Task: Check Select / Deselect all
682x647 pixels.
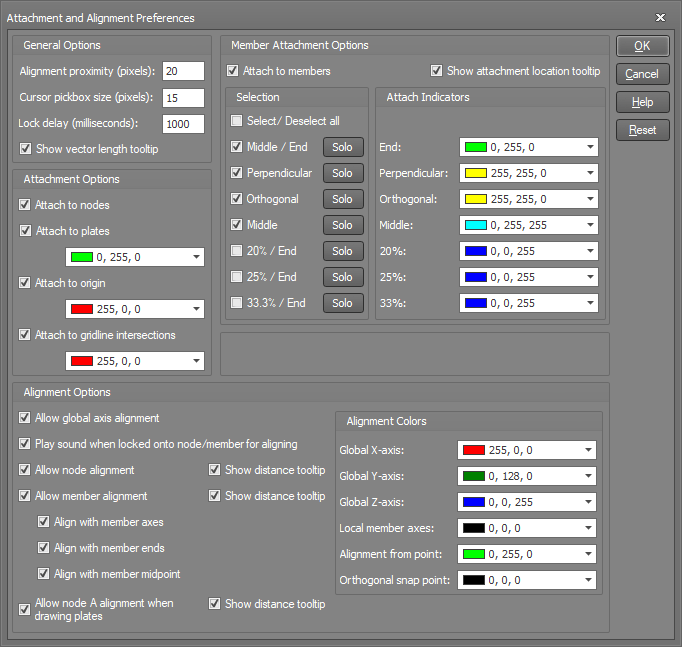Action: tap(236, 120)
